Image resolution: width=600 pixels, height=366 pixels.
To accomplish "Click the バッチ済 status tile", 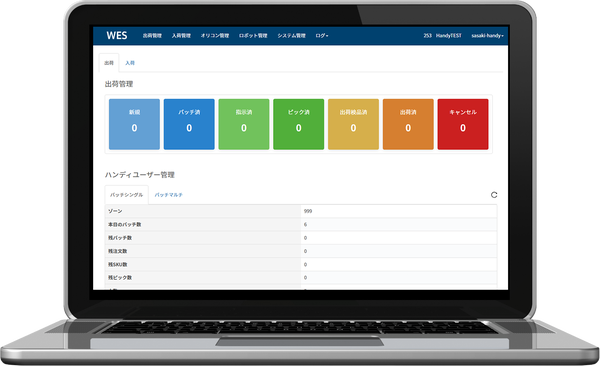I will click(x=189, y=124).
